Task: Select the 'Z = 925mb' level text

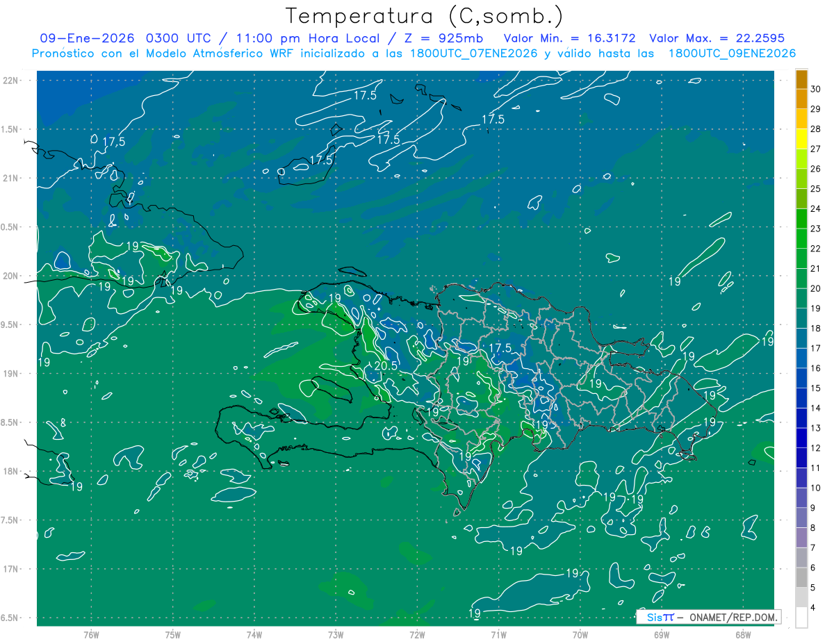Action: [x=443, y=38]
